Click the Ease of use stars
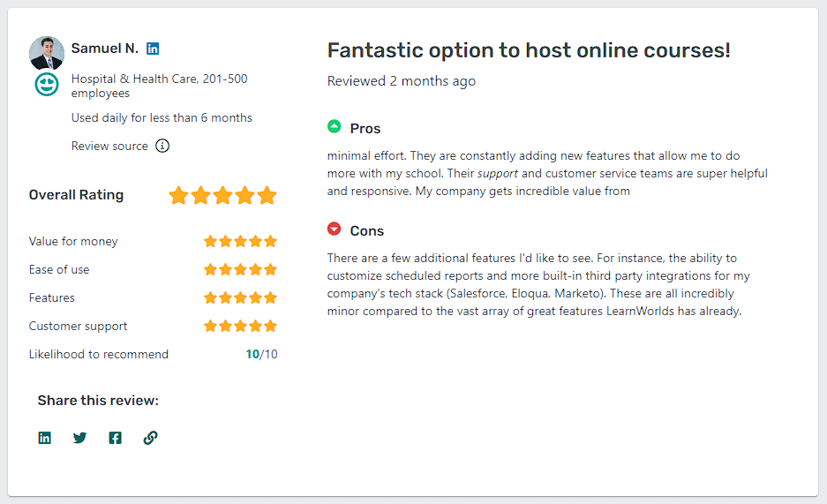Image resolution: width=827 pixels, height=504 pixels. [240, 269]
